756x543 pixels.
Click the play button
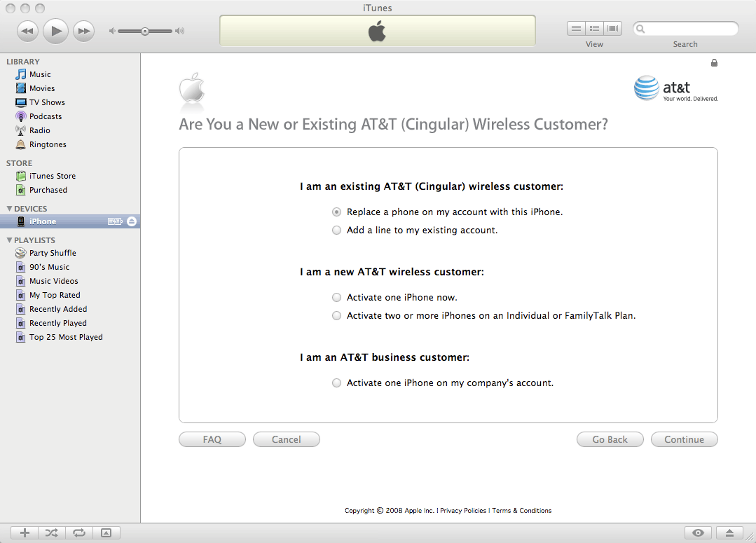coord(55,32)
